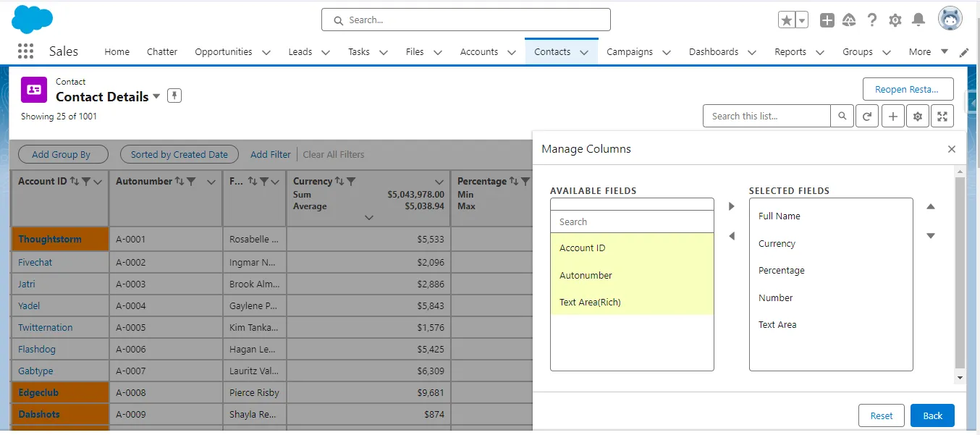Refresh the contacts list

click(x=867, y=115)
